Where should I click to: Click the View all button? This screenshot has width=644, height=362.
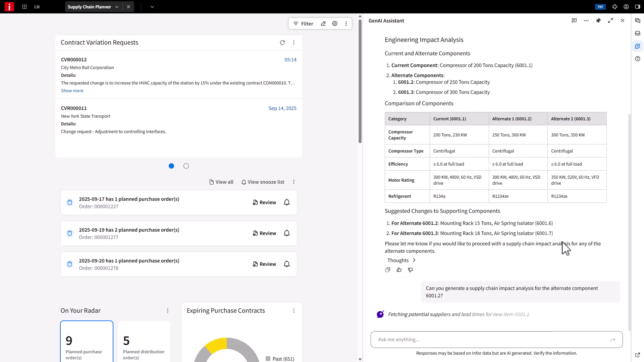click(221, 182)
